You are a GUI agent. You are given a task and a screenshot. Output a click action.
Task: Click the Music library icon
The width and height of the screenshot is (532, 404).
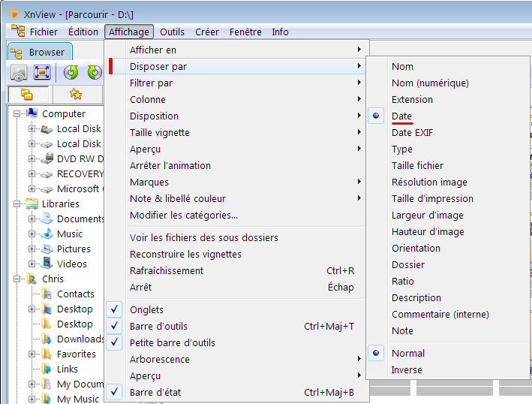[x=47, y=234]
